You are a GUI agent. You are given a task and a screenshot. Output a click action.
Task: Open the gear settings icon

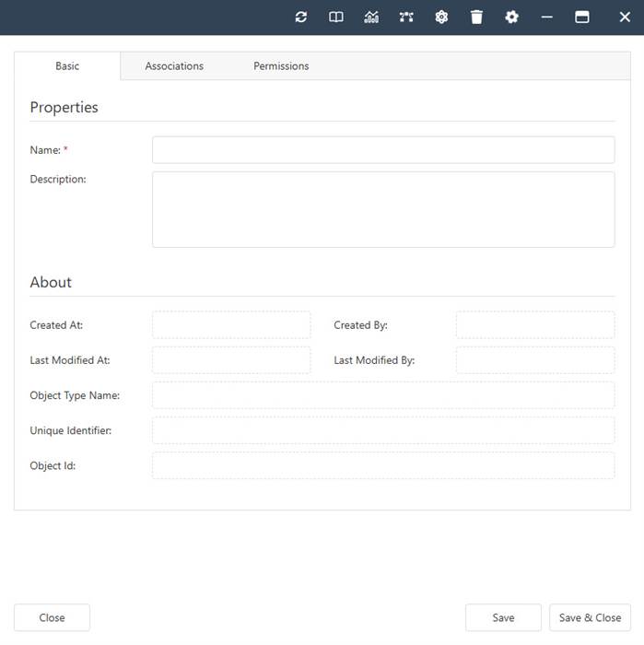click(x=511, y=17)
